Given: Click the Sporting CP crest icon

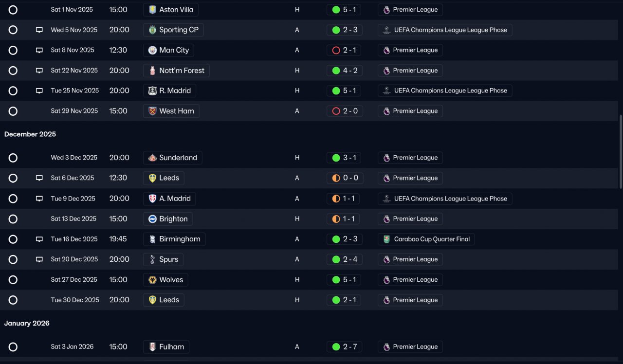Looking at the screenshot, I should pos(152,30).
